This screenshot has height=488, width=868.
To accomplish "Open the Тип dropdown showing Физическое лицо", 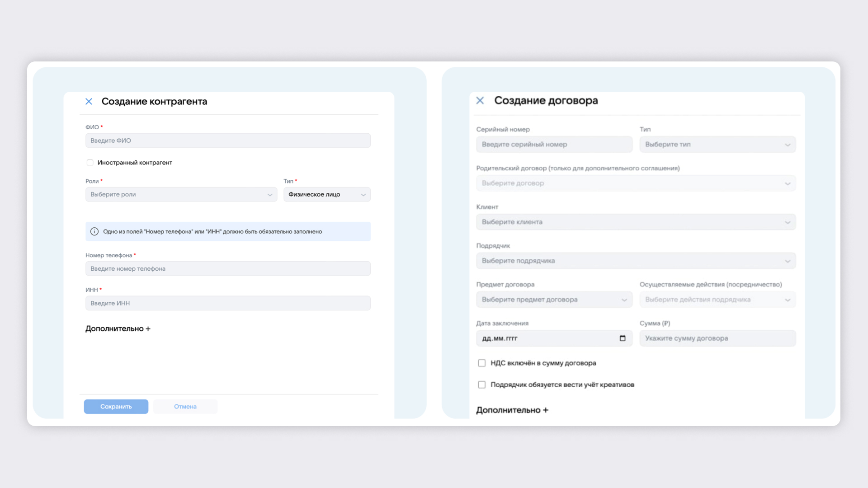I will (x=327, y=195).
